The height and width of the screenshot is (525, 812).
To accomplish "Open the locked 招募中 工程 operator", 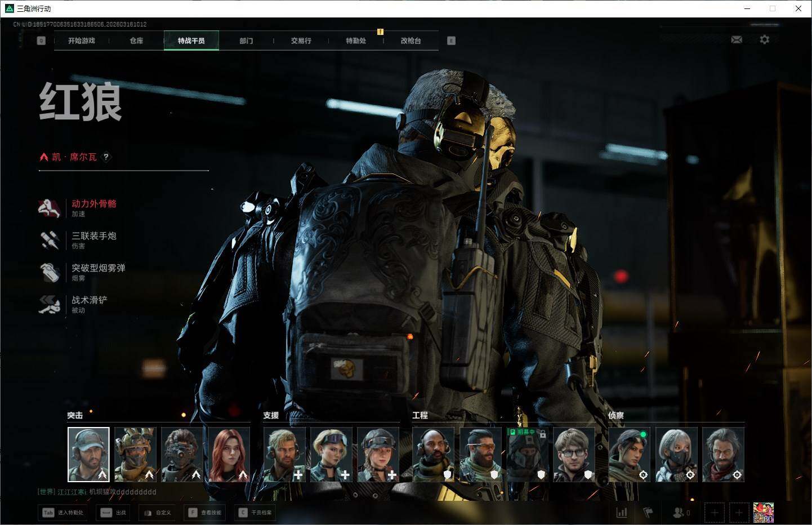I will pyautogui.click(x=527, y=455).
